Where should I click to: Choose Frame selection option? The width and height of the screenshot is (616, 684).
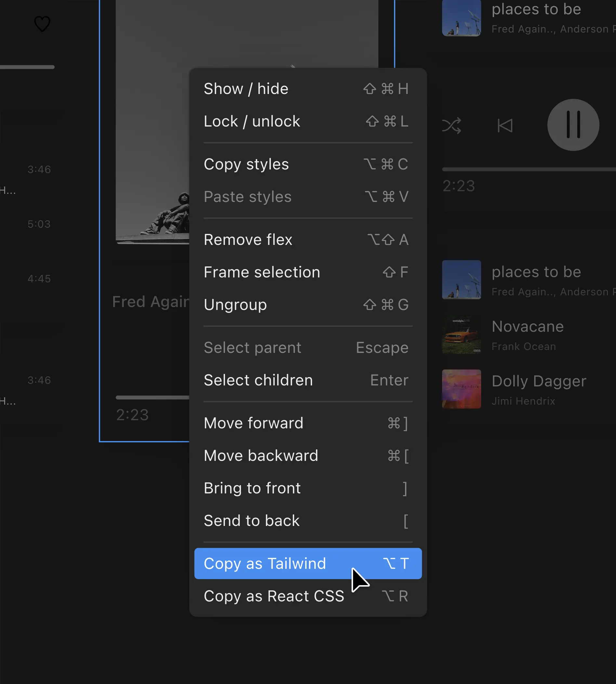click(x=308, y=272)
